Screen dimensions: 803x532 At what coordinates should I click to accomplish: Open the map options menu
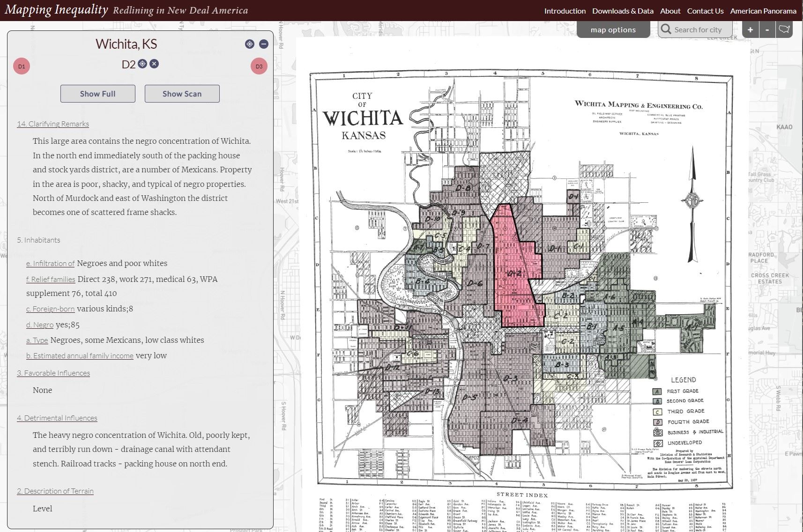point(613,30)
